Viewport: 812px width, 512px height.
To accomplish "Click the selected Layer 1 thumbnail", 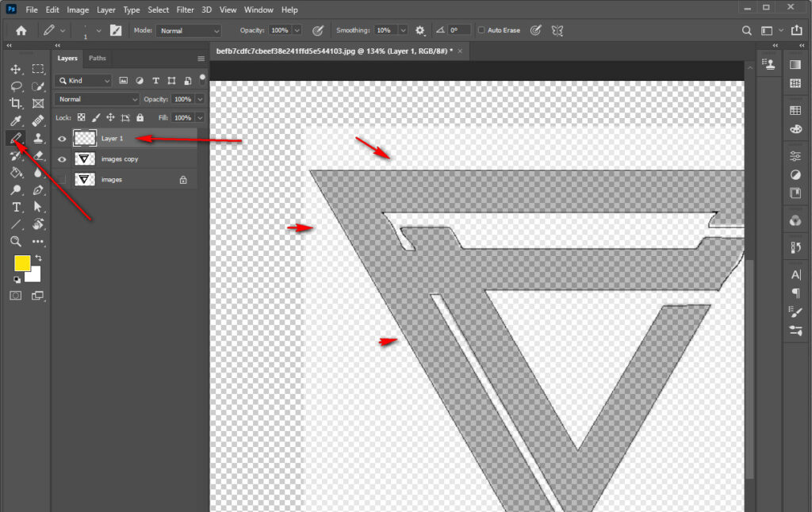I will [84, 138].
